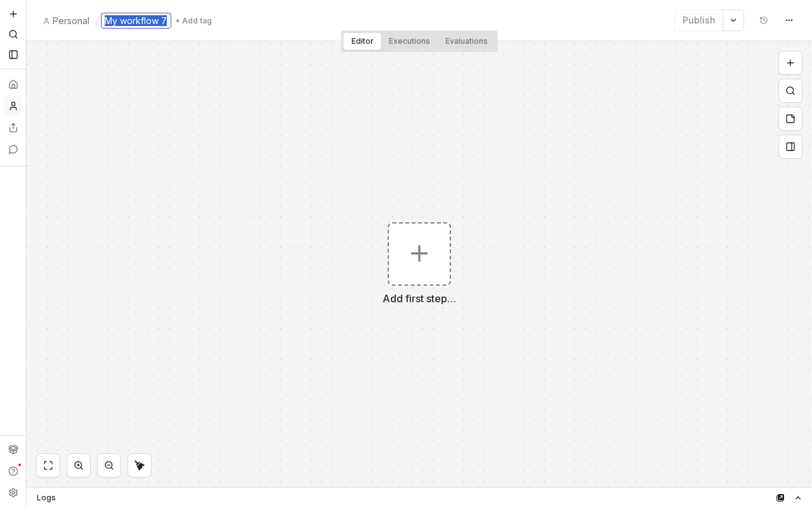The image size is (812, 508).
Task: Expand the Logs panel chevron
Action: coord(798,498)
